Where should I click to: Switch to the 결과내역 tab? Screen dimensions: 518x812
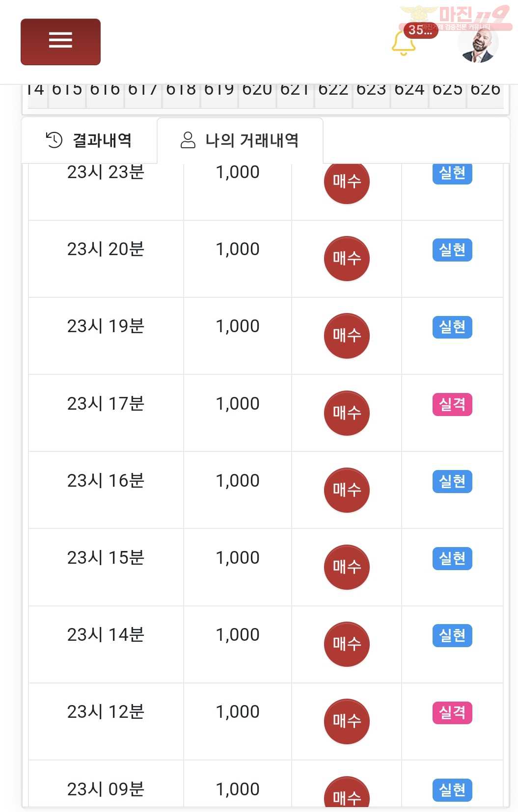[x=89, y=140]
